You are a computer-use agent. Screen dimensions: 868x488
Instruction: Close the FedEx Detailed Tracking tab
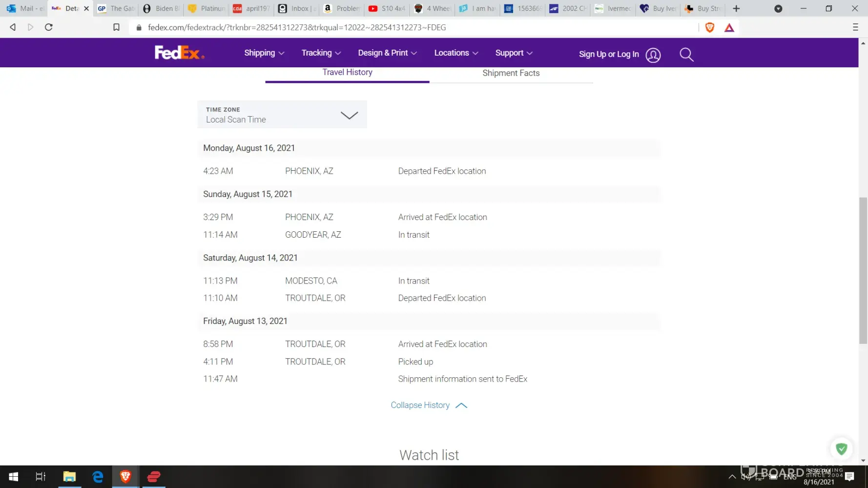(86, 8)
